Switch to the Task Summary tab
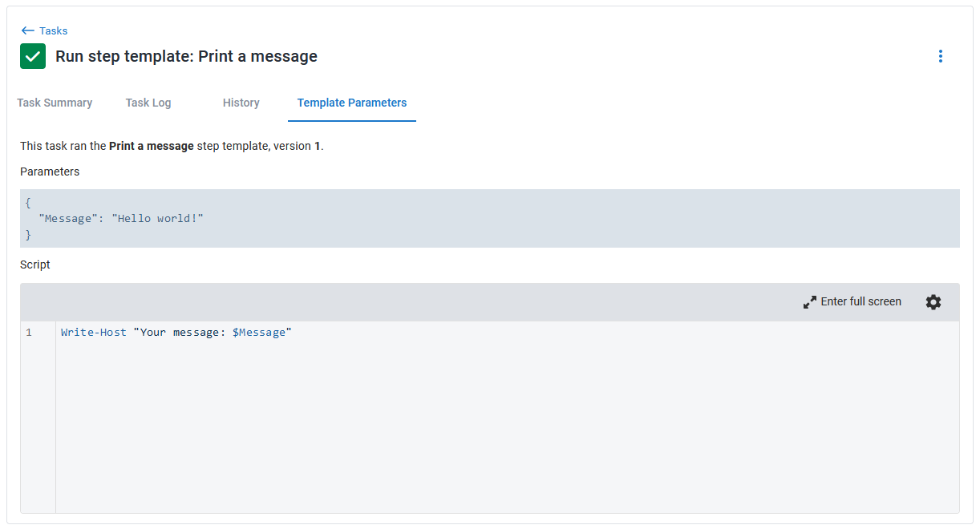This screenshot has width=980, height=529. click(x=55, y=103)
